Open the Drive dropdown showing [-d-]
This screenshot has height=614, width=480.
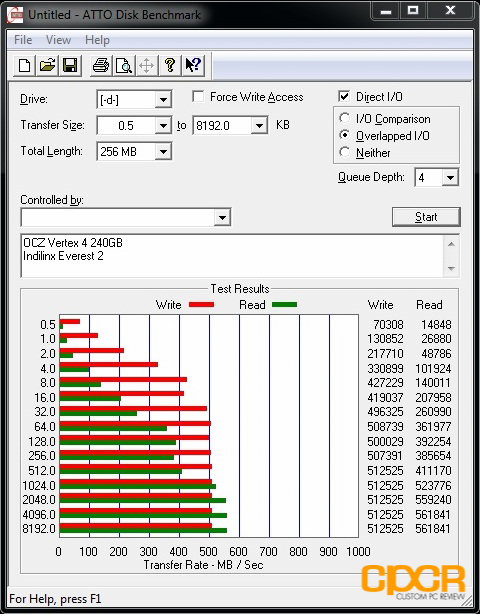[163, 100]
